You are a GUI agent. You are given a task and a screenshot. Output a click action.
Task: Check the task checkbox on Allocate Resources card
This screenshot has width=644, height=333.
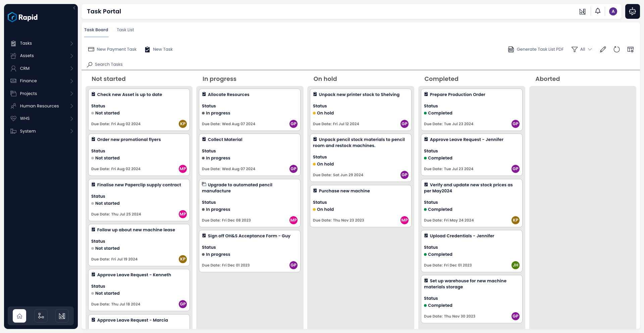pyautogui.click(x=204, y=94)
